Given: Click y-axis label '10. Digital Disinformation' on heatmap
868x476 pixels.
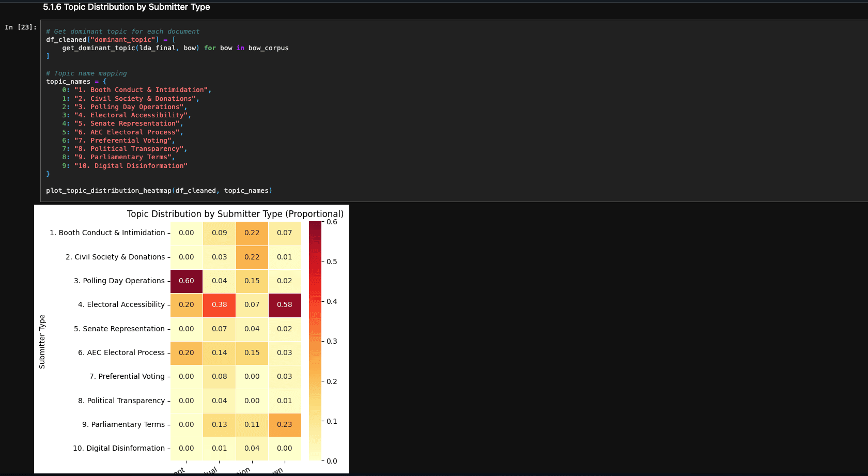Looking at the screenshot, I should (x=119, y=448).
